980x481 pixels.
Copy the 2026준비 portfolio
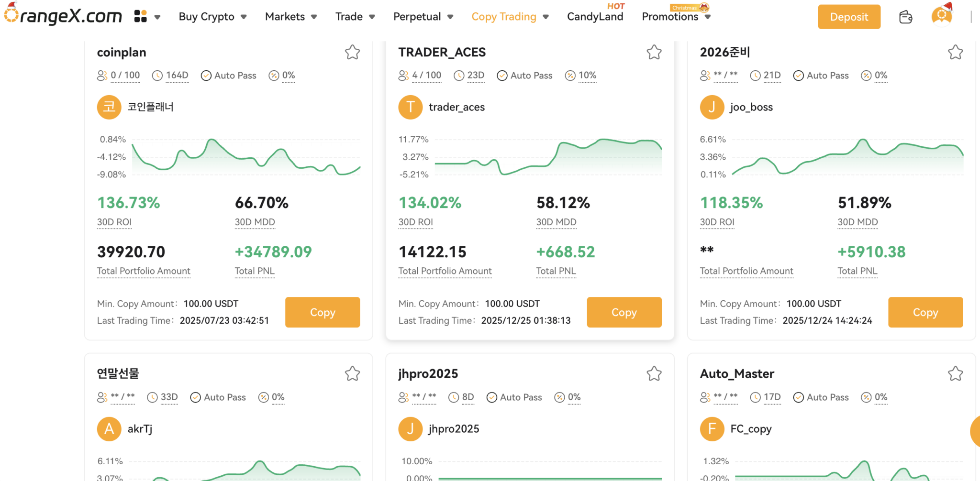(925, 312)
